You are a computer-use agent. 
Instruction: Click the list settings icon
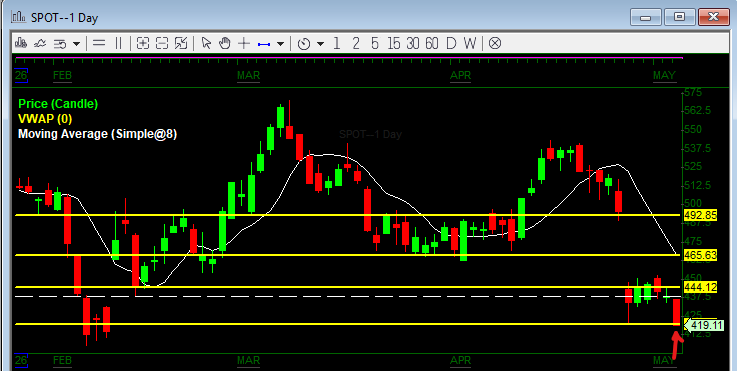(60, 44)
